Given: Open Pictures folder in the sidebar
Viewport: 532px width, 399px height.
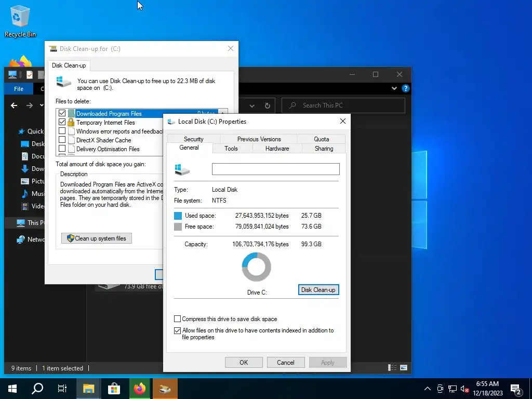Looking at the screenshot, I should point(33,181).
